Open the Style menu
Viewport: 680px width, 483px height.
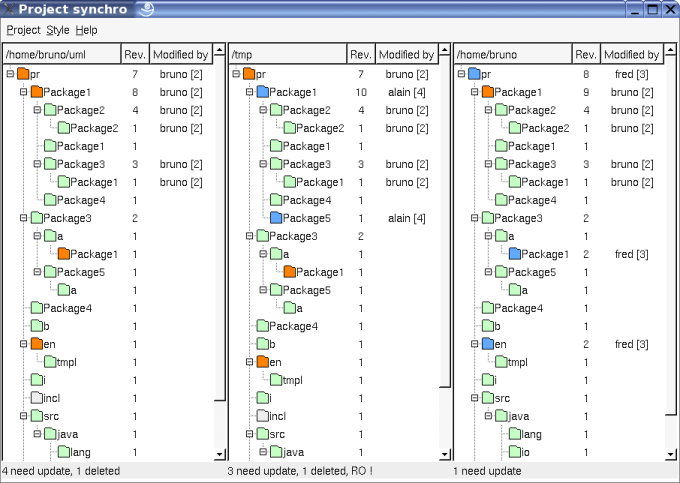[58, 30]
